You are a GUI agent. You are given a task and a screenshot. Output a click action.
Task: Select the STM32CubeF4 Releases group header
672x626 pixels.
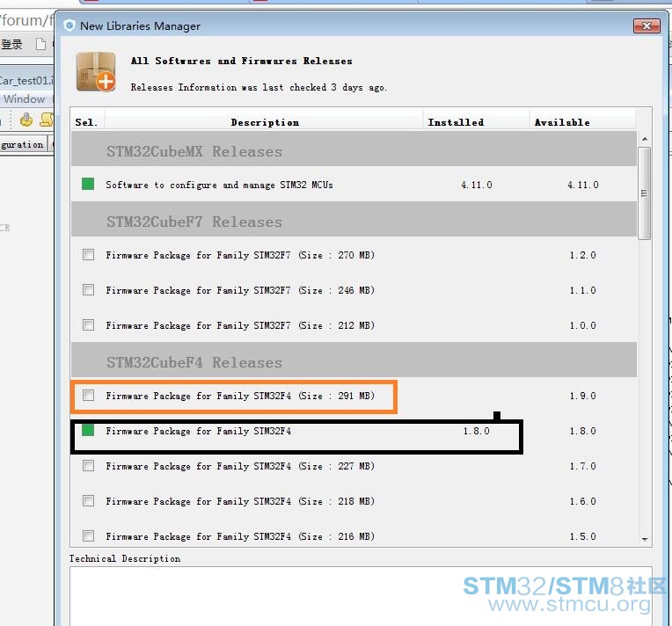tap(354, 360)
